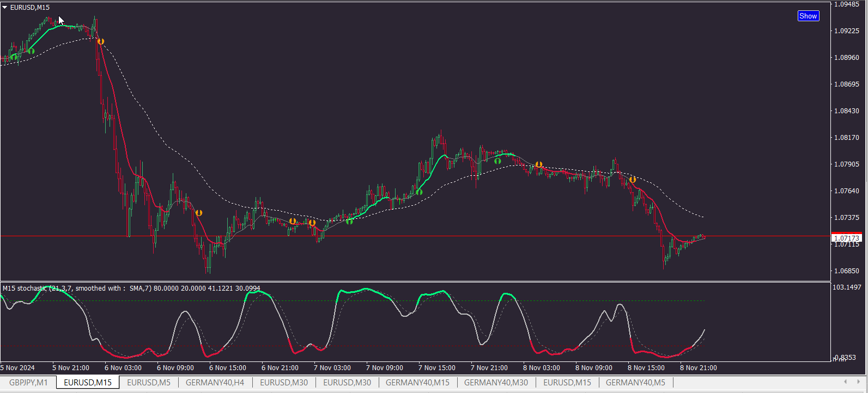Screen dimensions: 868x393
Task: Switch to the GERMANY40,H4 chart tab
Action: click(215, 383)
